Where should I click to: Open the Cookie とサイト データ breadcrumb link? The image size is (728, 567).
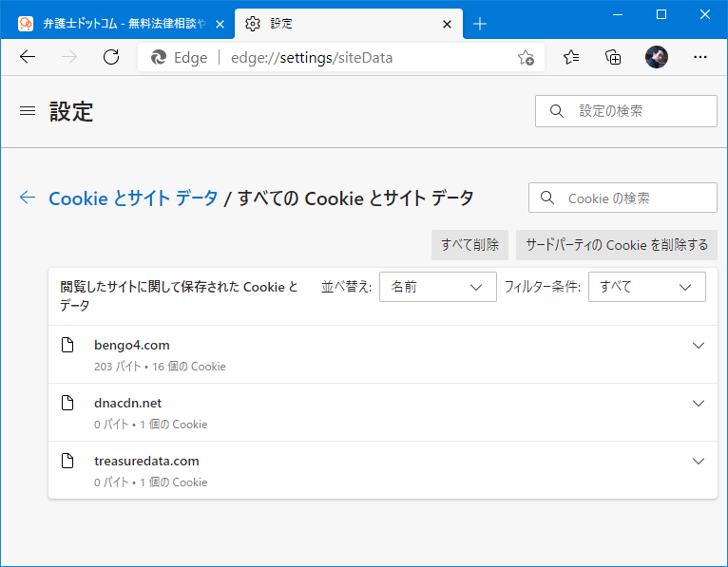tap(133, 198)
